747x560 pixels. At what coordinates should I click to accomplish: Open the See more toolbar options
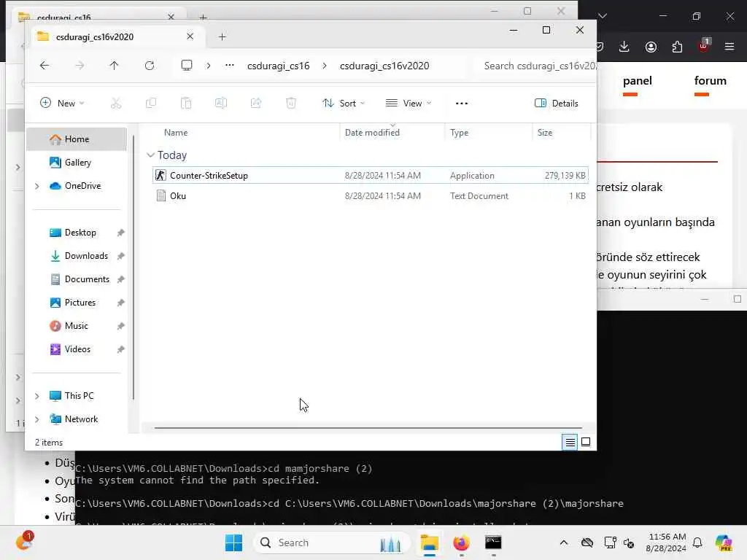462,104
